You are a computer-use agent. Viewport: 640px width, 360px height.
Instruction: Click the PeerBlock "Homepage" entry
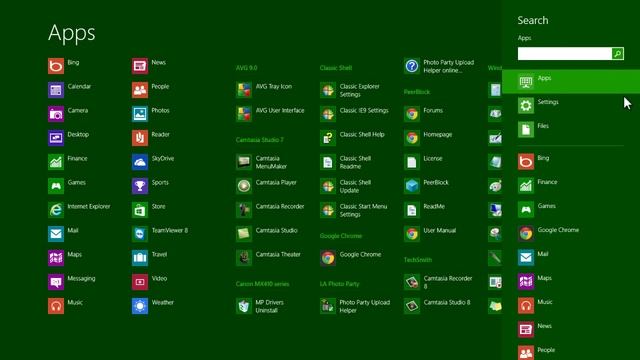[x=428, y=138]
